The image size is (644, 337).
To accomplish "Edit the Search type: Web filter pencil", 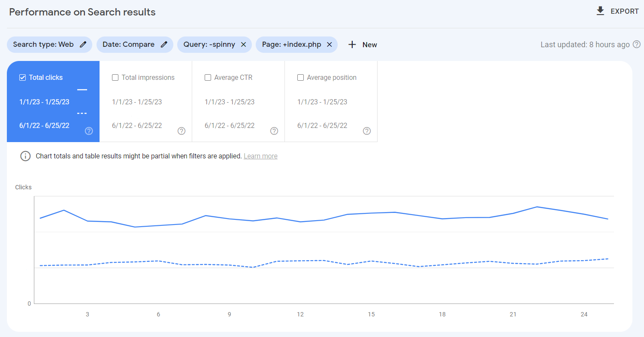I will (83, 45).
